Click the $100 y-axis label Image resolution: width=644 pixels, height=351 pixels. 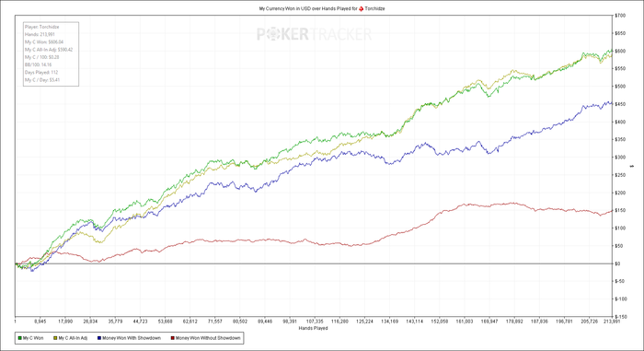point(620,228)
